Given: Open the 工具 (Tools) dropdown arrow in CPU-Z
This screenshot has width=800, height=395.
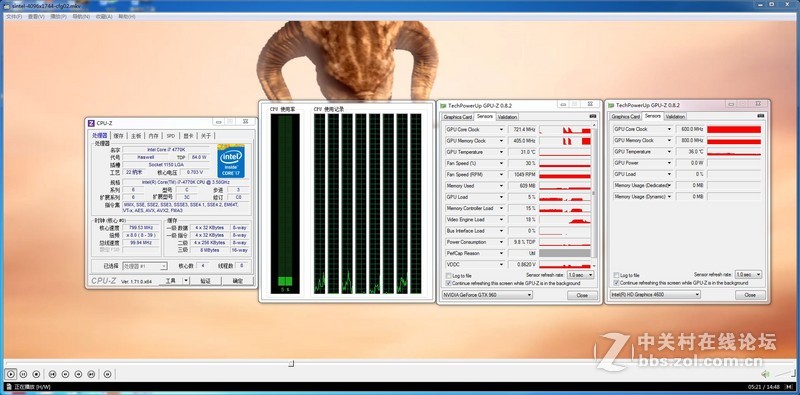Looking at the screenshot, I should [x=186, y=281].
